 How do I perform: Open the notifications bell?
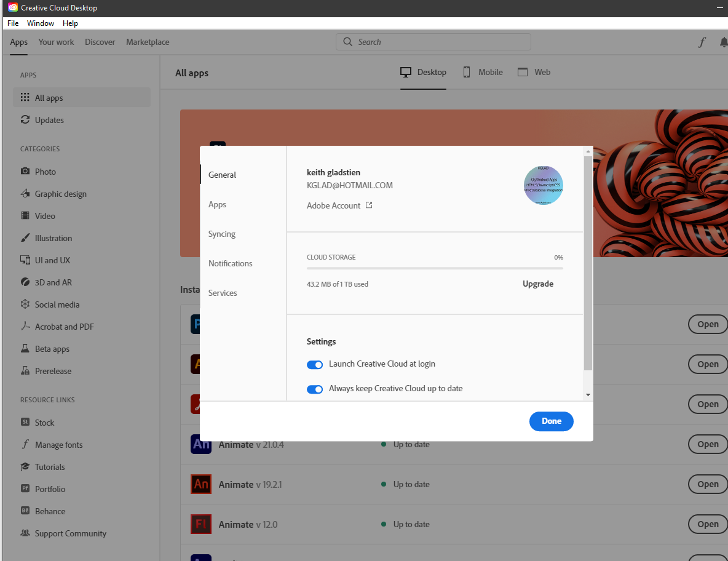tap(723, 42)
